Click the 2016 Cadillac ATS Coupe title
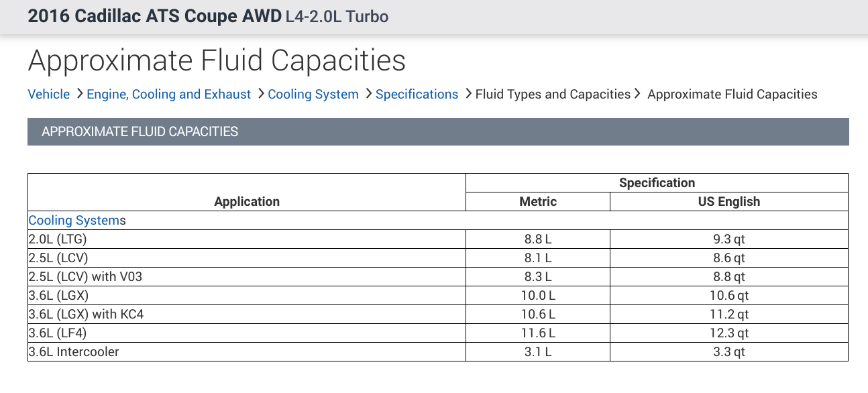 click(x=154, y=17)
